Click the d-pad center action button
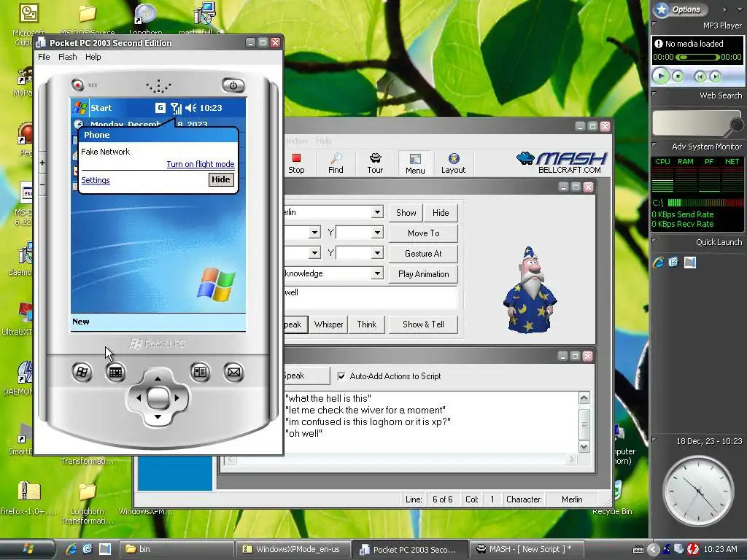747x560 pixels. (158, 397)
